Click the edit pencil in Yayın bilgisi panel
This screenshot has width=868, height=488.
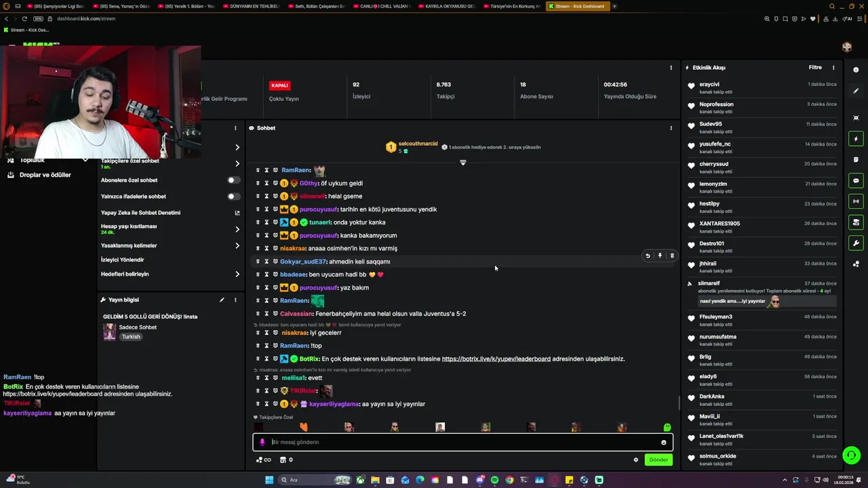tap(222, 300)
